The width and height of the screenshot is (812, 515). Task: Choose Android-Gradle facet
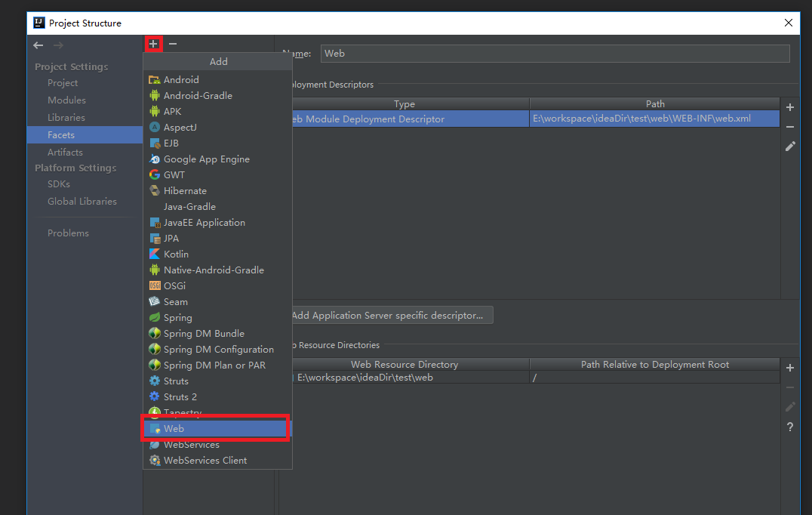217,95
